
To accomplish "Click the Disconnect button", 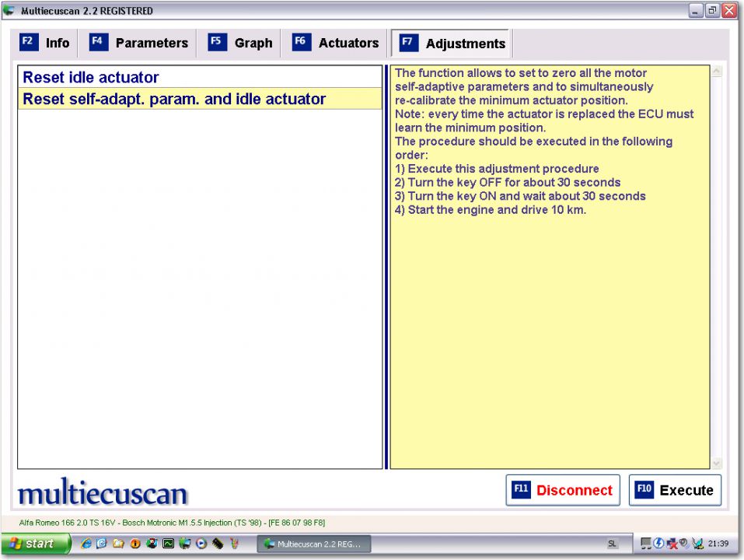I will click(563, 490).
